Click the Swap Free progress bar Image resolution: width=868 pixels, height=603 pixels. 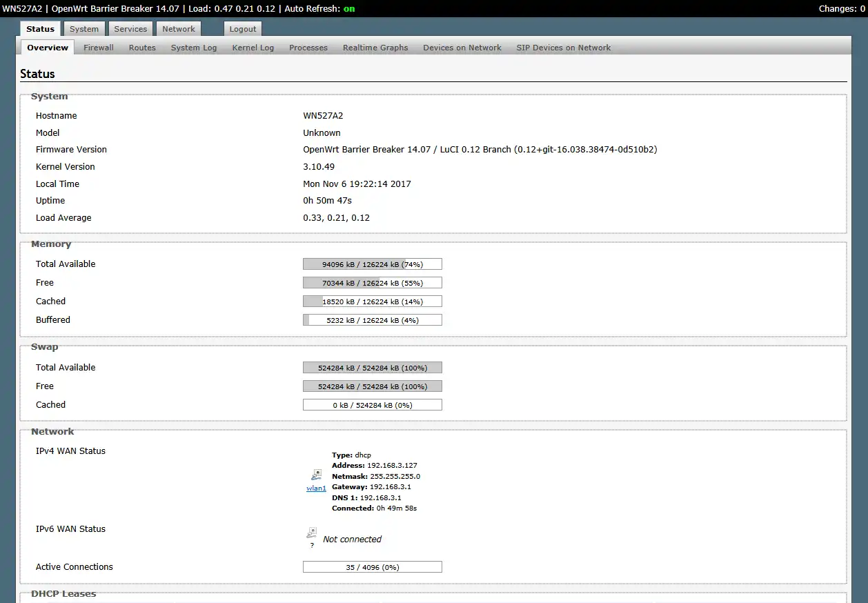(373, 386)
